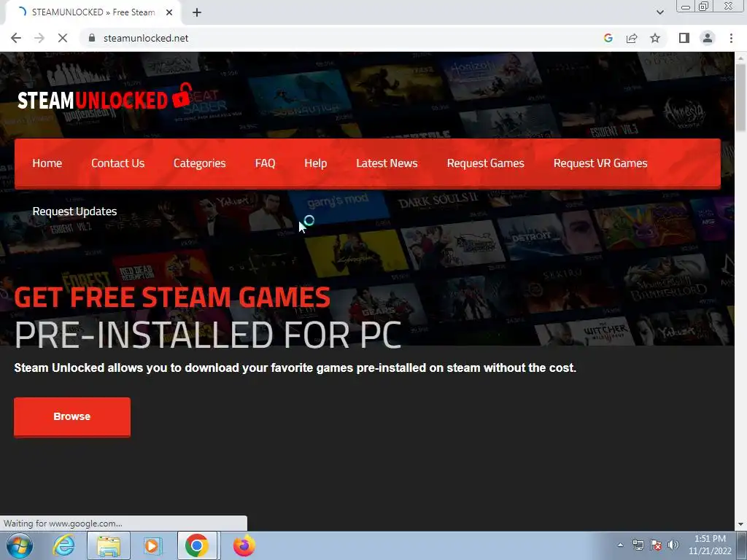This screenshot has width=747, height=560.
Task: Open Latest News
Action: coord(387,163)
